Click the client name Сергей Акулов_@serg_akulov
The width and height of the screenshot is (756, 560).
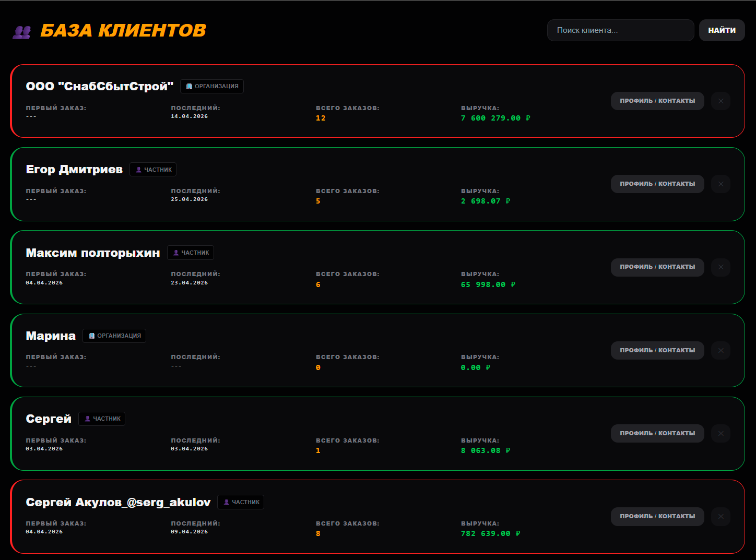[118, 502]
